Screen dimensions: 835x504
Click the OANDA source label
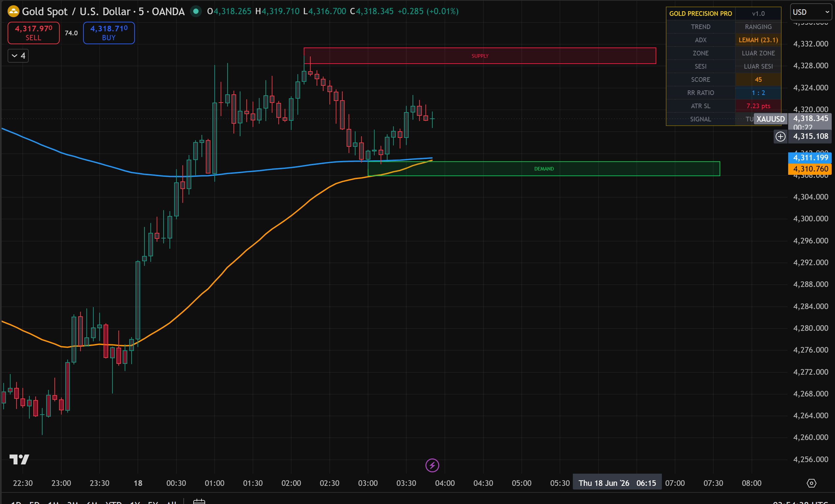coord(168,12)
